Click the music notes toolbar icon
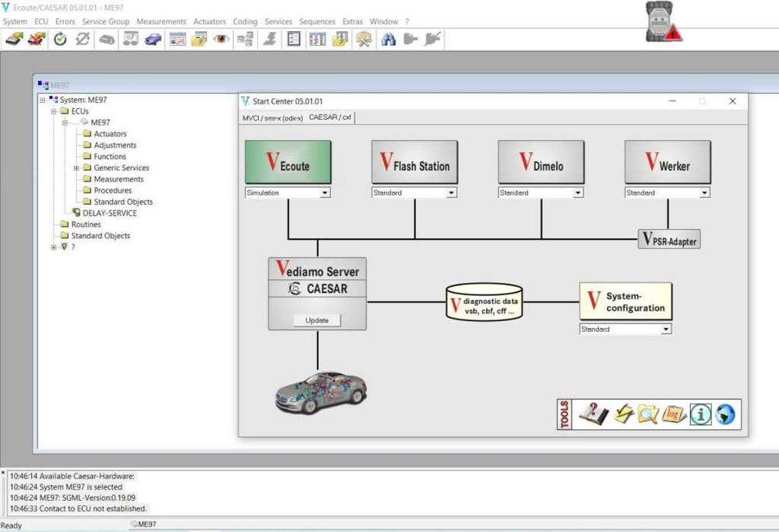This screenshot has width=779, height=532. click(131, 39)
